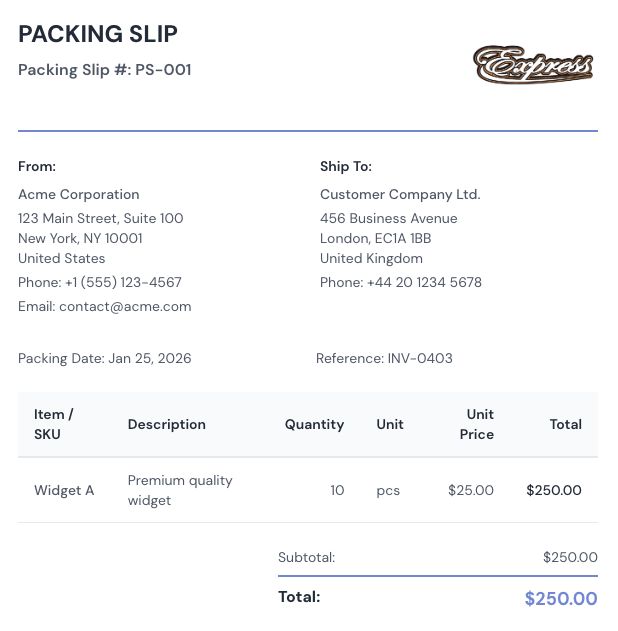618x631 pixels.
Task: Click the Description column header
Action: click(167, 425)
